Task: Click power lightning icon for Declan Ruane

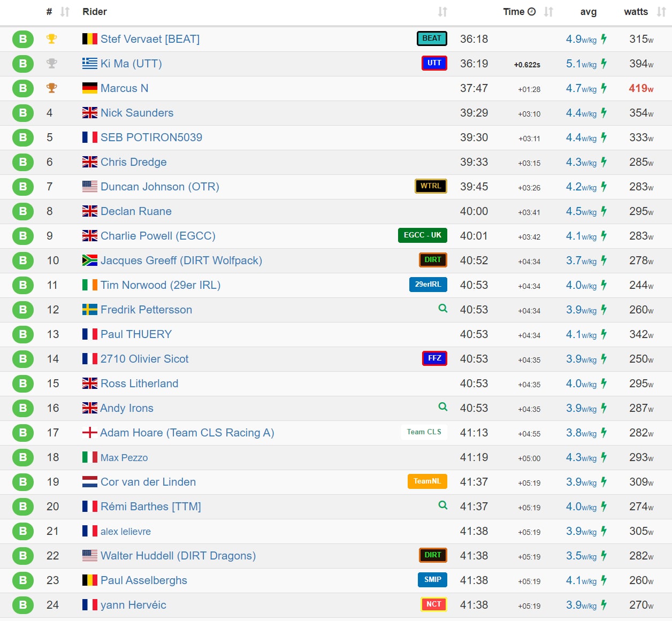Action: coord(604,211)
